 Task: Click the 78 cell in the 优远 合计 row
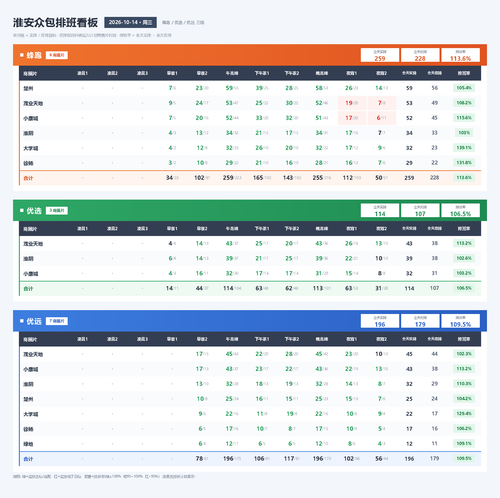click(202, 459)
